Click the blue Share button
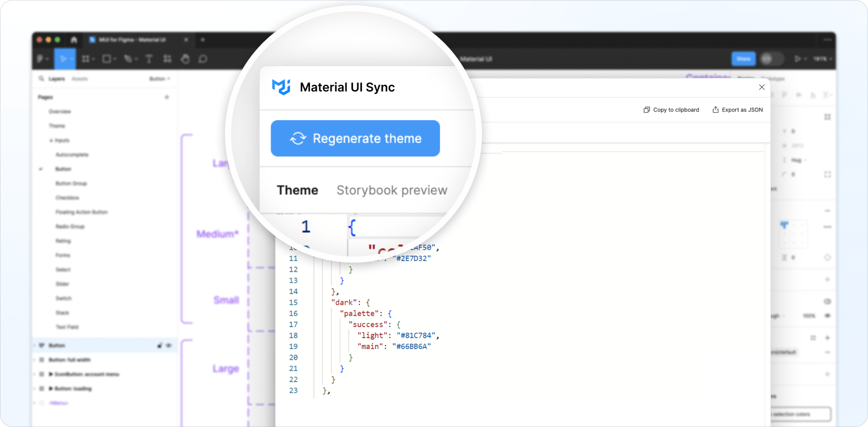868x427 pixels. pos(743,59)
